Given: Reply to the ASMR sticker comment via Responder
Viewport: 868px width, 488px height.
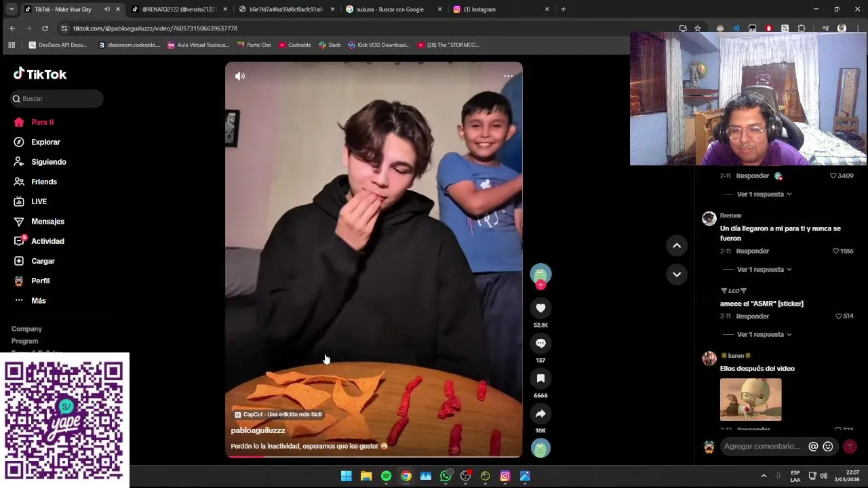Looking at the screenshot, I should (x=753, y=316).
